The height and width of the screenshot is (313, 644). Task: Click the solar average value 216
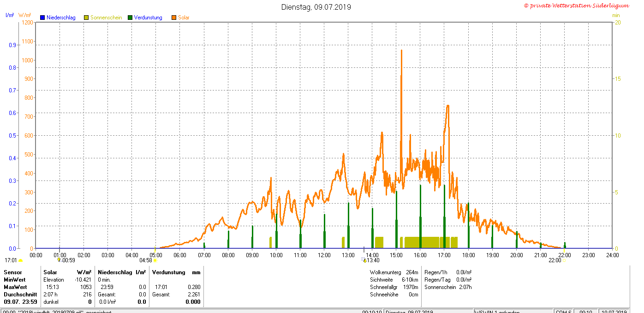[x=88, y=295]
